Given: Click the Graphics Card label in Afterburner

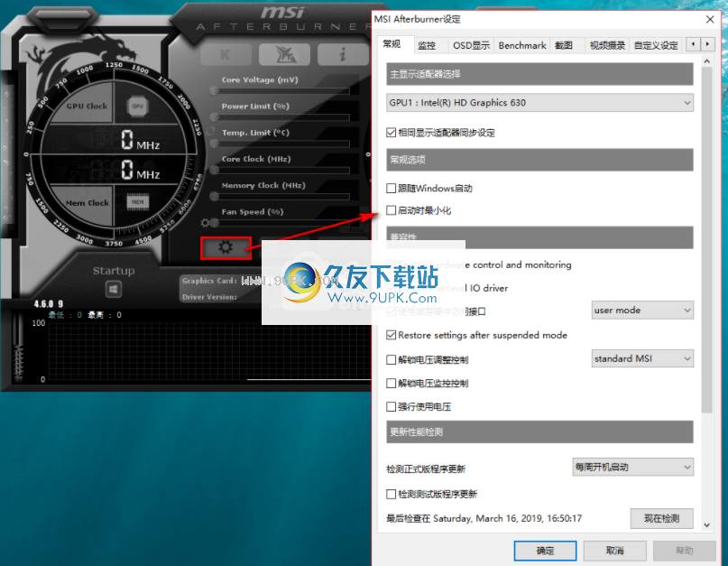Looking at the screenshot, I should pos(209,281).
